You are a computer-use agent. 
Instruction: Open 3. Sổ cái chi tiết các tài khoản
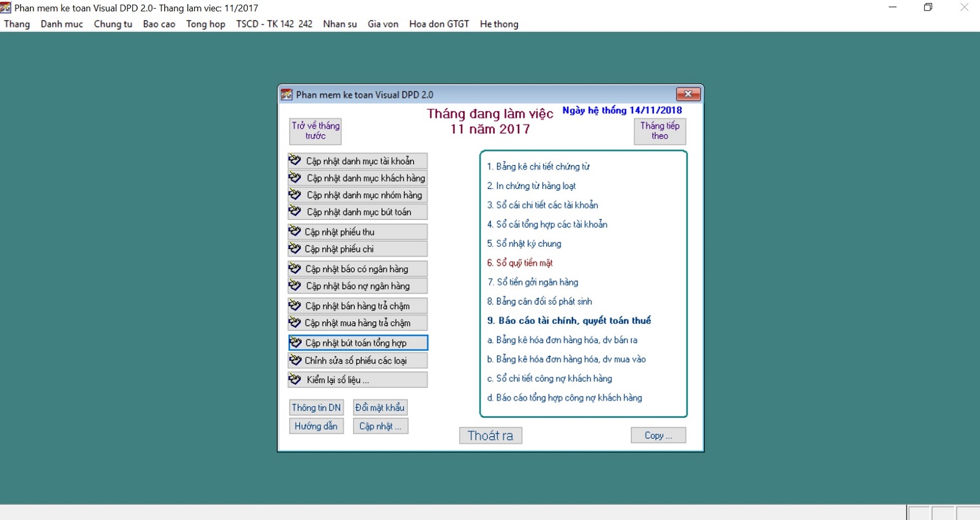tap(542, 205)
